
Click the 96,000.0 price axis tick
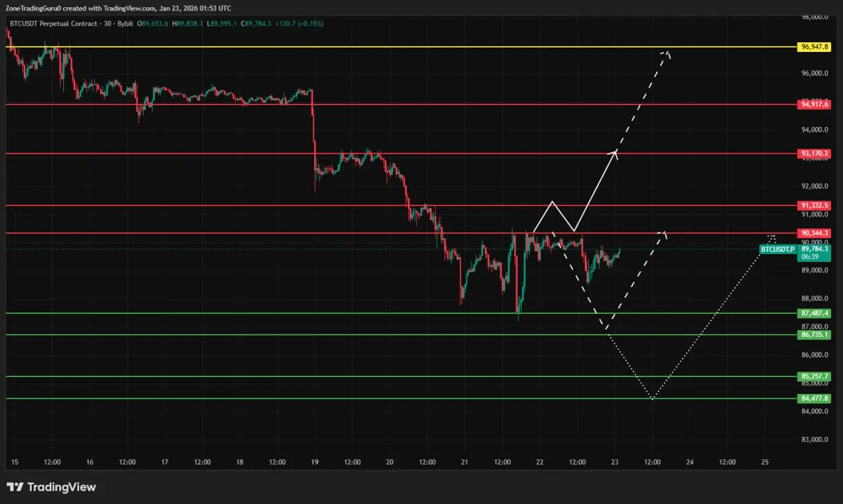coord(815,74)
